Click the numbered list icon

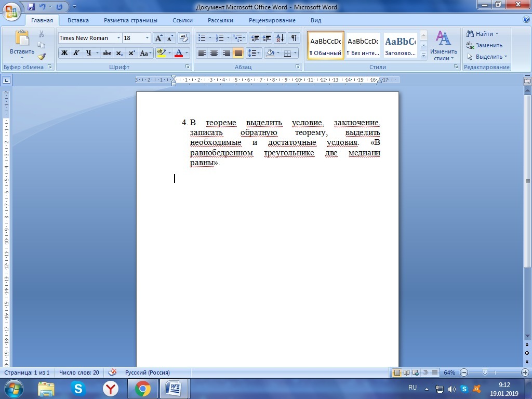(220, 37)
